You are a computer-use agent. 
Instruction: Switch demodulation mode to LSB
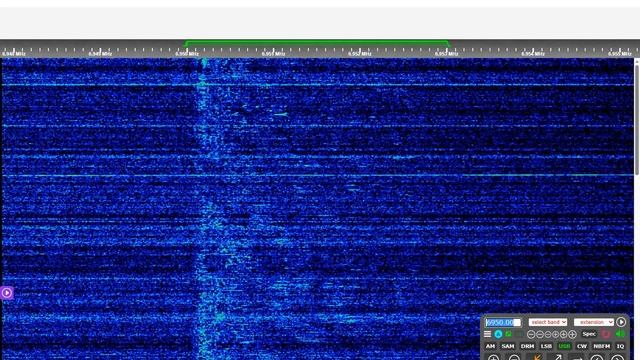pyautogui.click(x=546, y=346)
